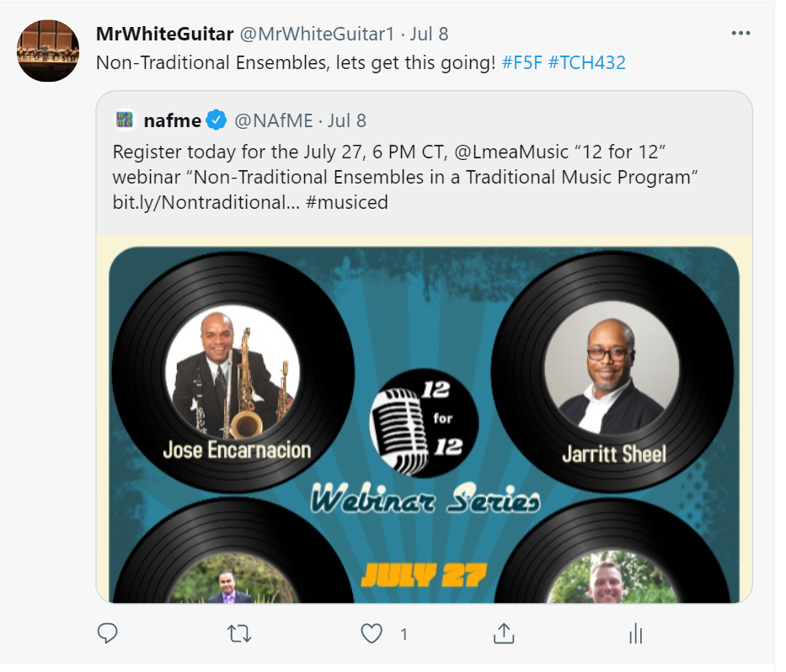
Task: Retweet this post using the arrows icon
Action: [x=239, y=634]
